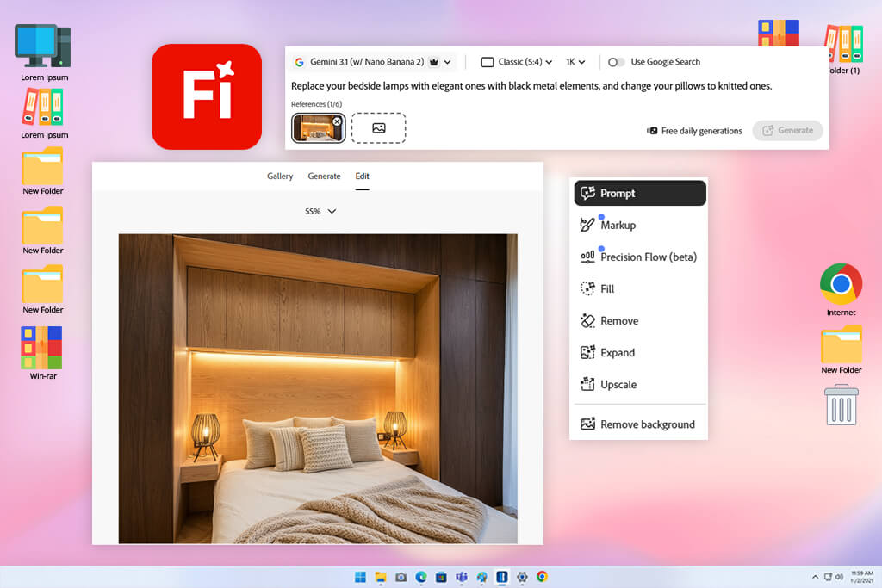Click the premium crown icon beside model name
Screen dimensions: 882x588
point(434,62)
